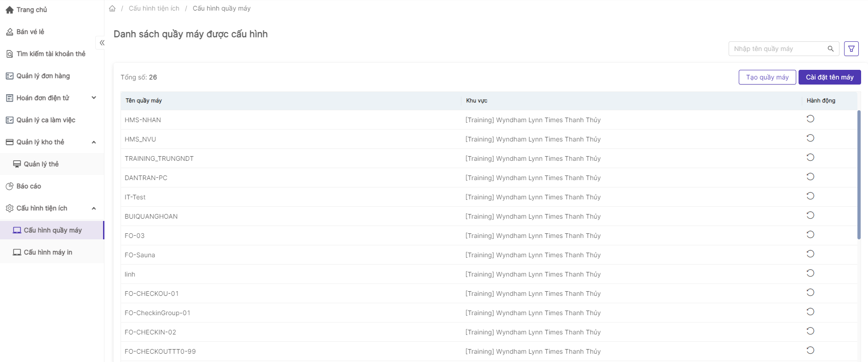Click the FO-CHECKOU-01 machine name
The height and width of the screenshot is (362, 868).
pyautogui.click(x=151, y=294)
